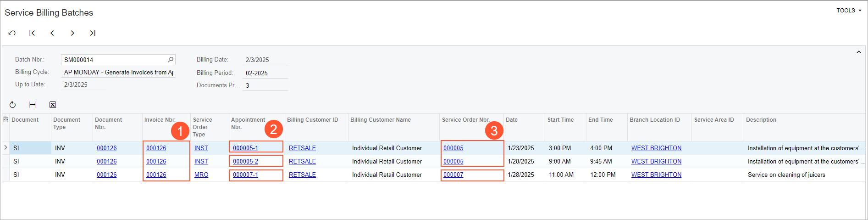This screenshot has width=868, height=220.
Task: Open service order 000007 link
Action: coord(453,175)
